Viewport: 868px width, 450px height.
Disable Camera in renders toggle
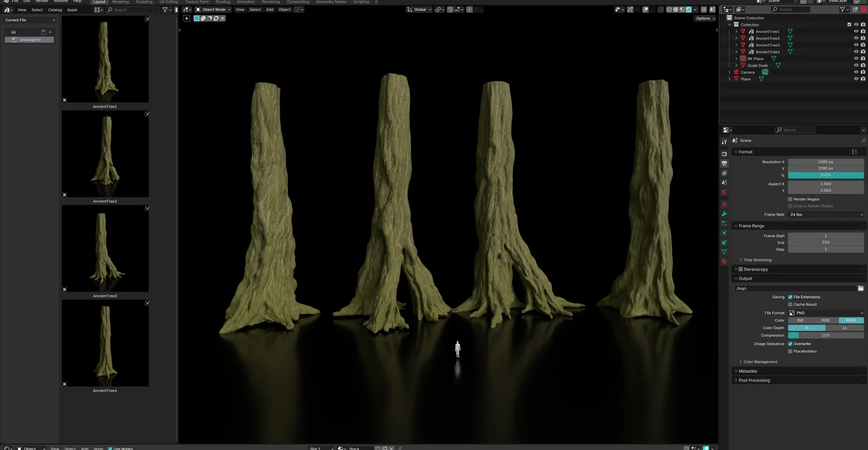[863, 72]
